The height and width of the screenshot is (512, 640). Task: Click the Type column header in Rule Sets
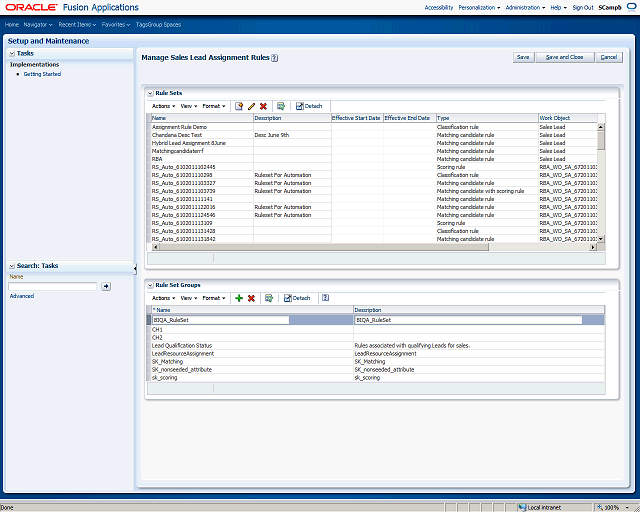487,118
